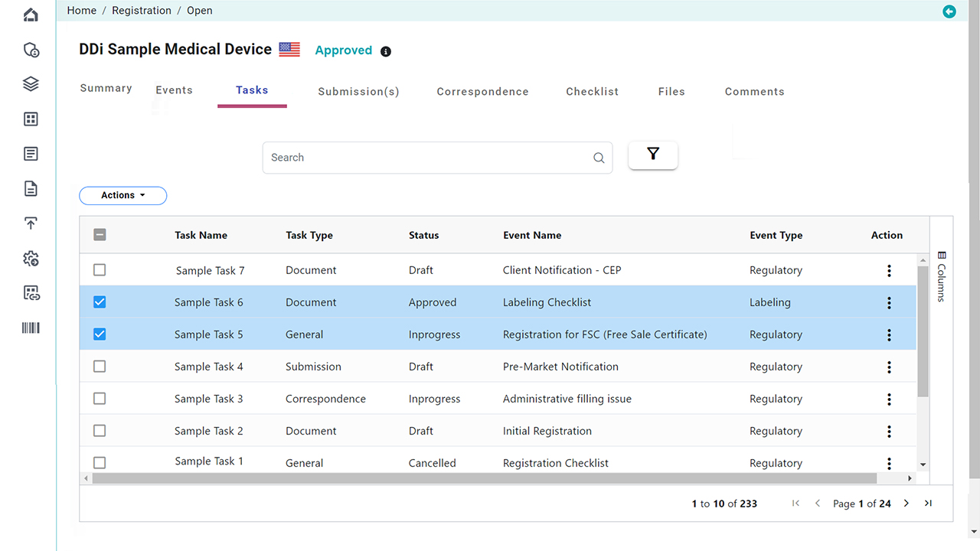Click the info icon beside Approved status
The height and width of the screenshot is (551, 980).
[386, 51]
